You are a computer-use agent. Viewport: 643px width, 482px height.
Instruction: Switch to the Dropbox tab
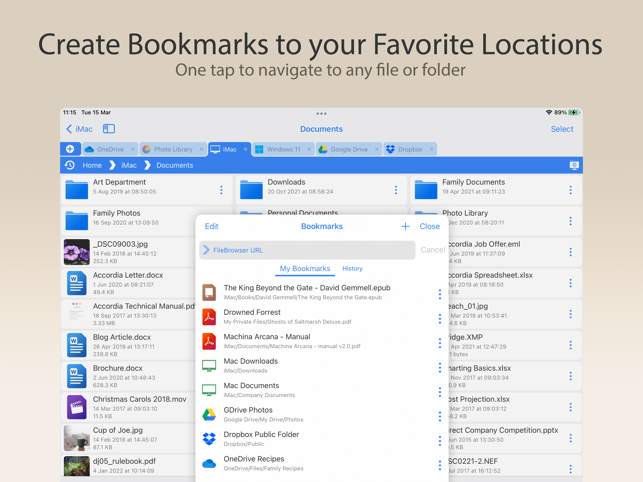click(409, 149)
